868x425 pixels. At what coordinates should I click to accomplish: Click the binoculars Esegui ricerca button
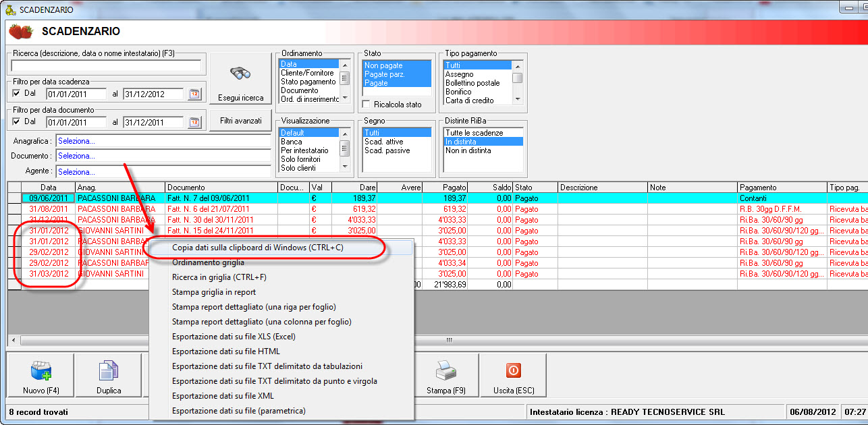point(241,79)
